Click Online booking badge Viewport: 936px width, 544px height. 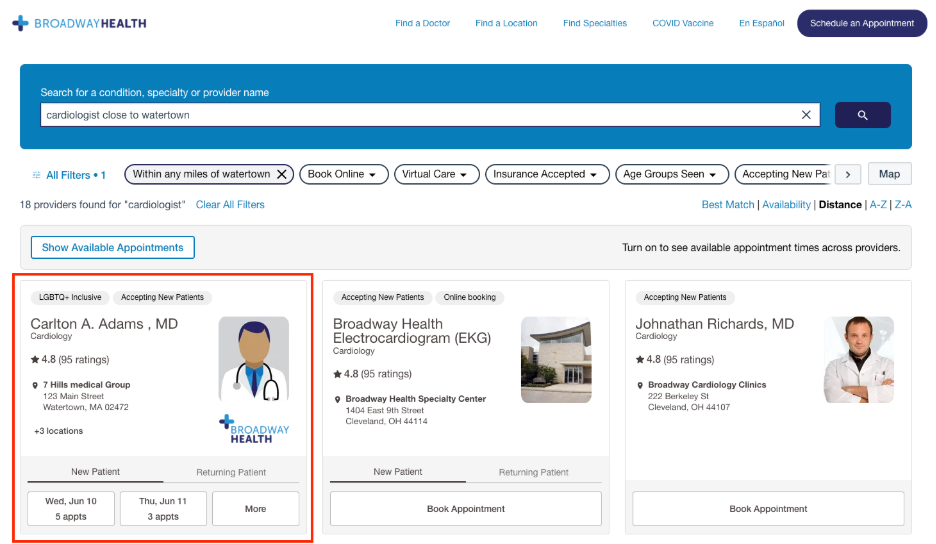tap(469, 297)
